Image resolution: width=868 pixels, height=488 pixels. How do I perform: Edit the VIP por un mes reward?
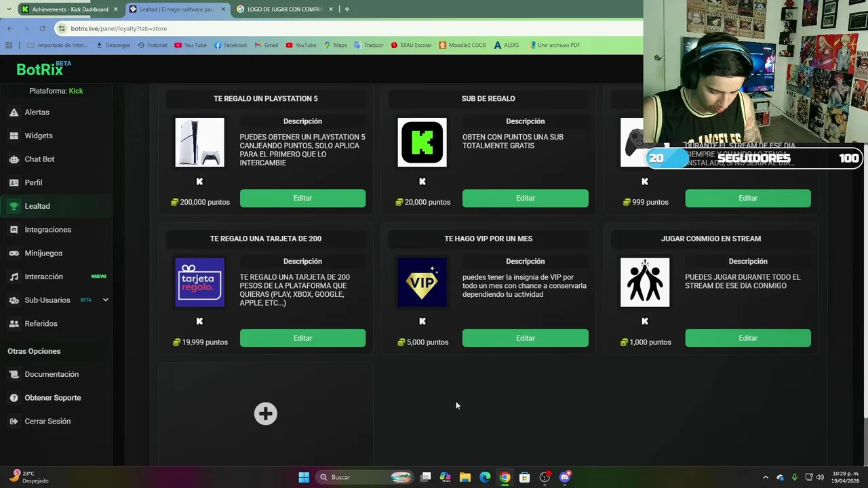coord(525,338)
